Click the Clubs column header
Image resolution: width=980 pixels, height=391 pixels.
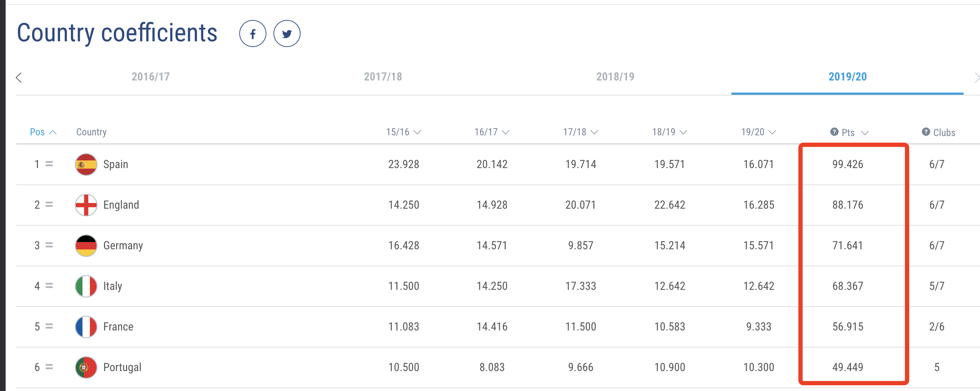pyautogui.click(x=944, y=132)
